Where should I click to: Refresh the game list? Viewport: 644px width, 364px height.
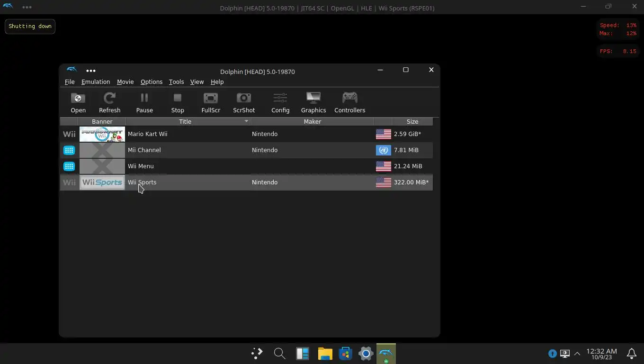coord(109,102)
